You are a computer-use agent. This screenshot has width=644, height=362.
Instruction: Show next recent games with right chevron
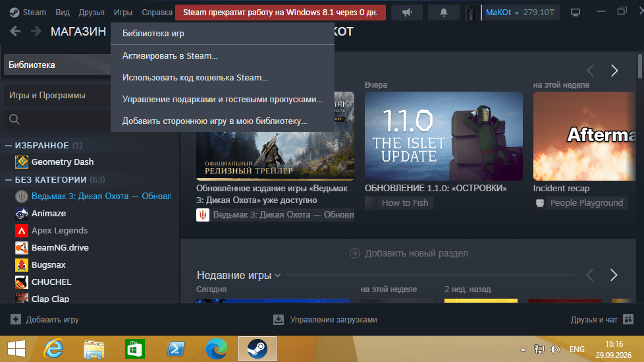click(614, 275)
